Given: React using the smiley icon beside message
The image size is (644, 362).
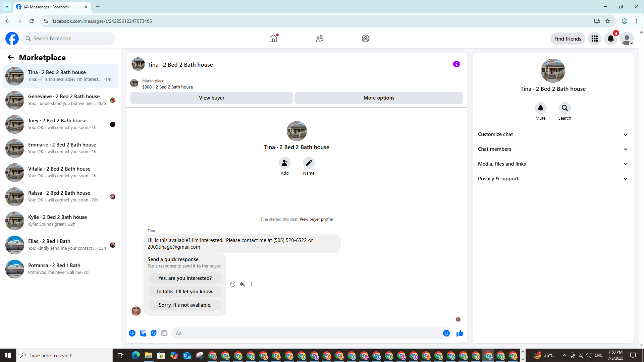Looking at the screenshot, I should (x=233, y=284).
